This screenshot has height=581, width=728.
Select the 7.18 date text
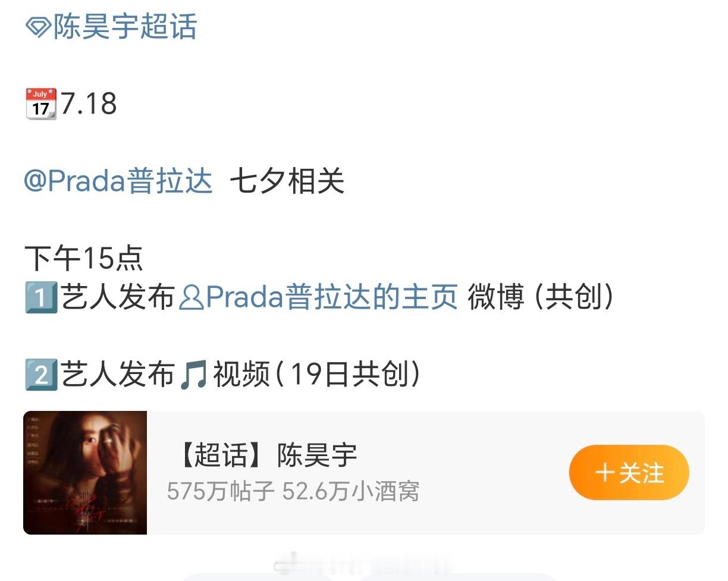tap(89, 103)
